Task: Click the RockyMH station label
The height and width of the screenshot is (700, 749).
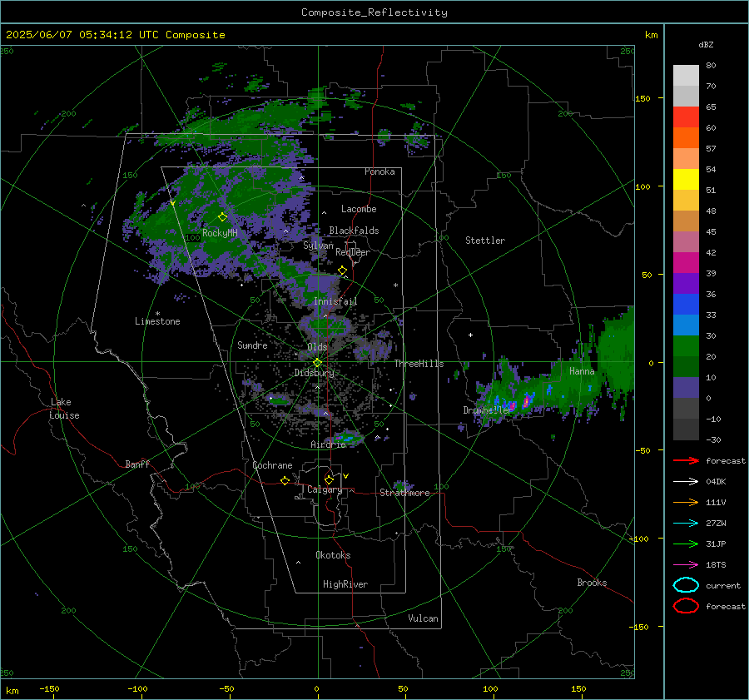Action: tap(220, 233)
